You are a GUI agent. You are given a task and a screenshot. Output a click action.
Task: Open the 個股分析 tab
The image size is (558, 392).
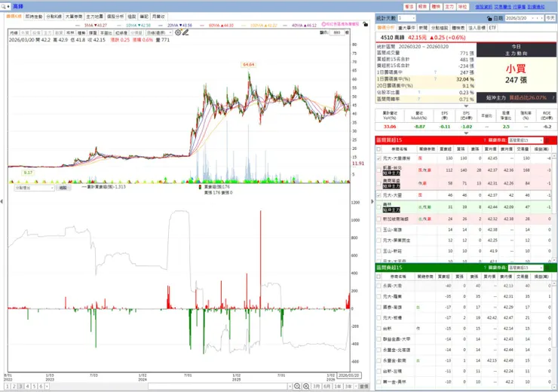(x=115, y=17)
